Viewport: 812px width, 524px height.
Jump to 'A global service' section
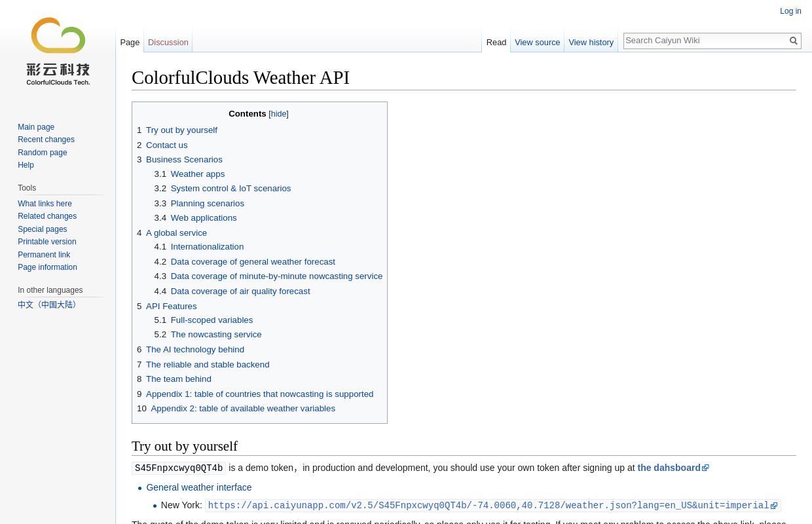coord(176,233)
